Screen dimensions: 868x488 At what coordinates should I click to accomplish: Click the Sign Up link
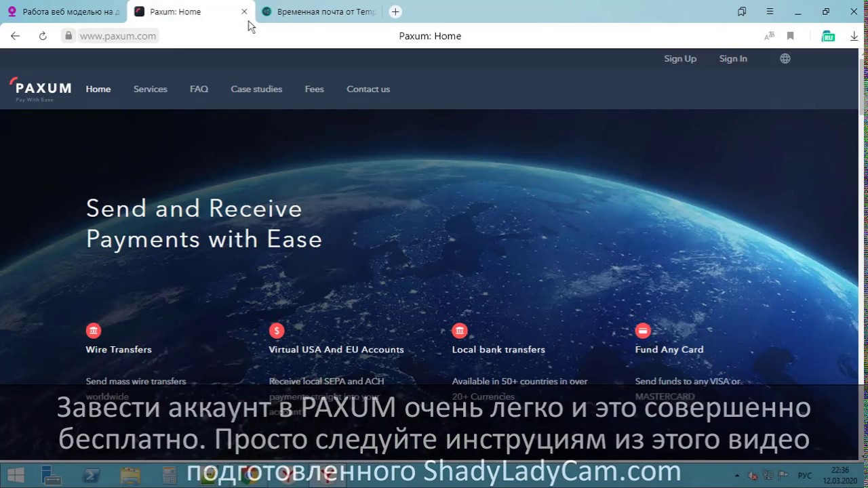pyautogui.click(x=680, y=58)
